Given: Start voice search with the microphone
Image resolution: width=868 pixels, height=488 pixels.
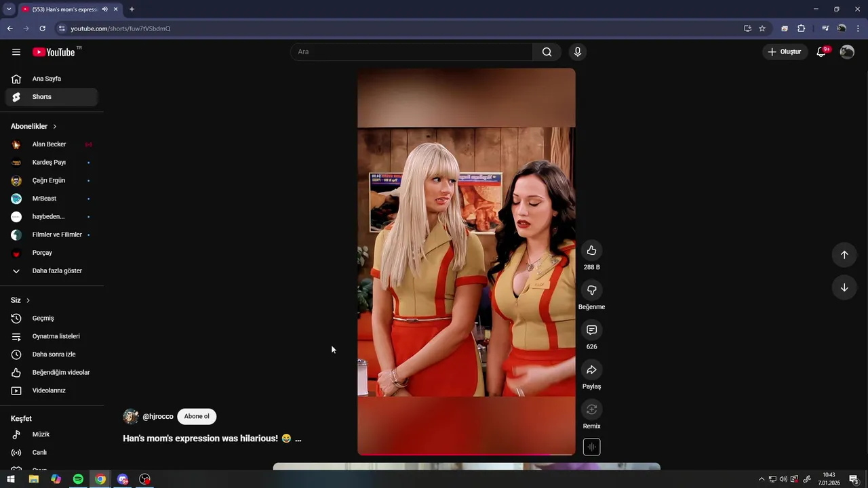Looking at the screenshot, I should [x=578, y=52].
